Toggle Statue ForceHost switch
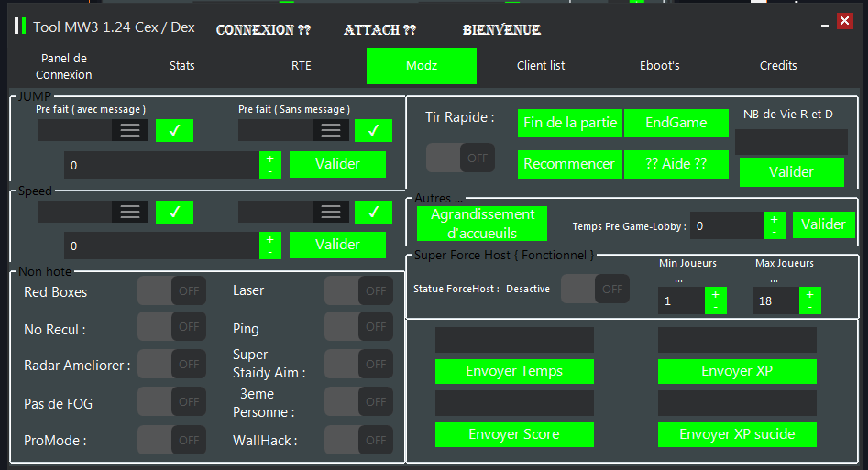This screenshot has width=868, height=470. coord(595,289)
